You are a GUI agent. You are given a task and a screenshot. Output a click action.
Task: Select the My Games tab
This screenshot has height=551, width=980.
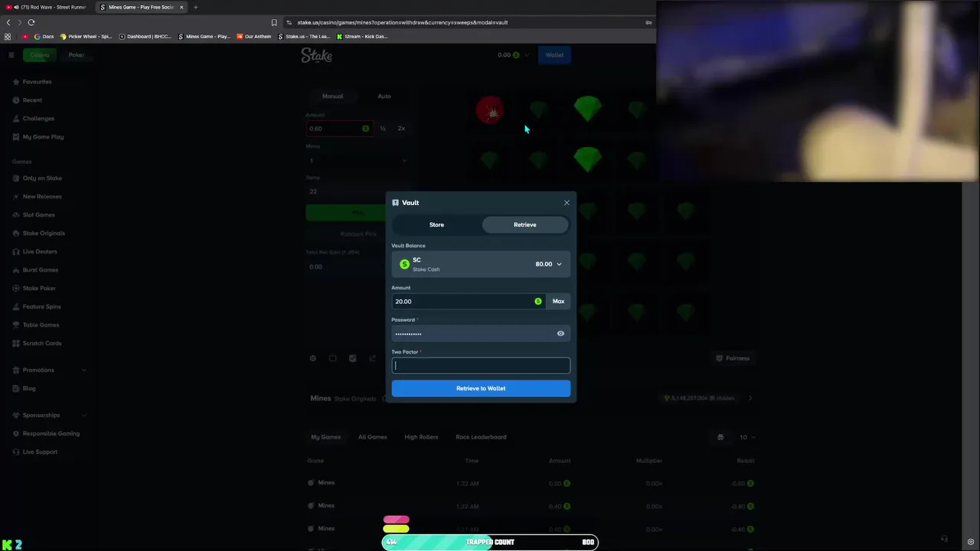pos(326,437)
